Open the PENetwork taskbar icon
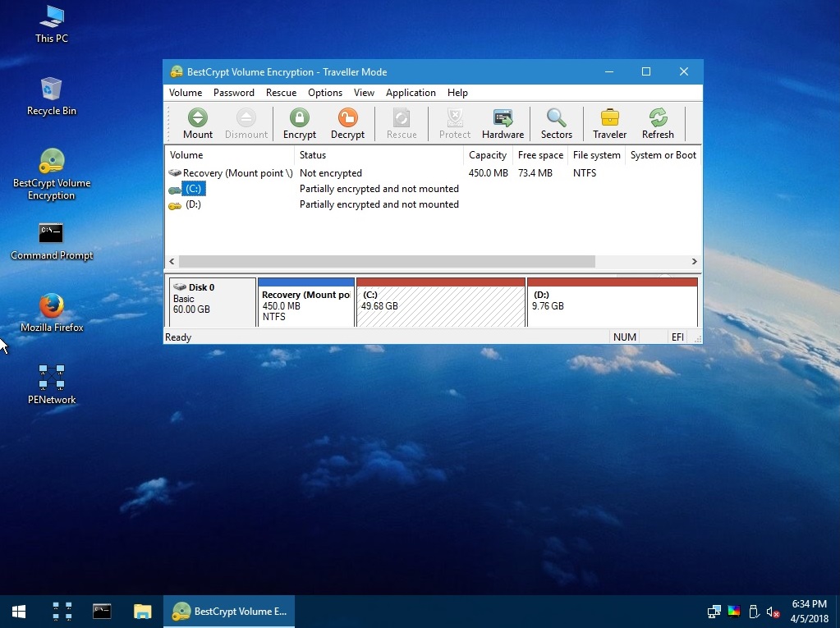This screenshot has height=628, width=840. pos(62,612)
